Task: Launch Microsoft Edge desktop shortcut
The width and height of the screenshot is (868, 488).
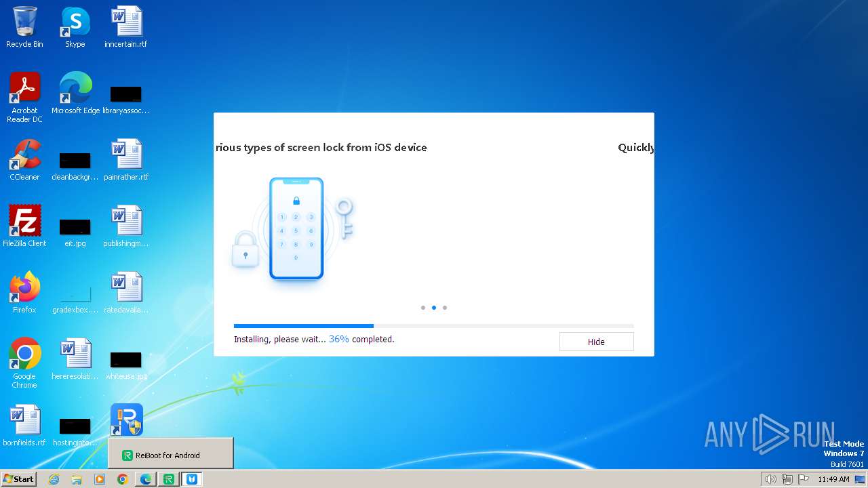Action: (75, 94)
